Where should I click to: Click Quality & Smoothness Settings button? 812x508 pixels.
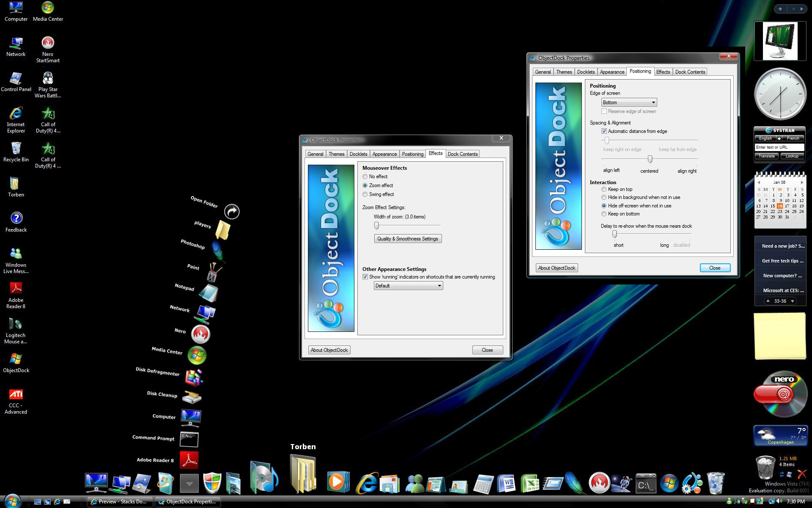point(408,239)
